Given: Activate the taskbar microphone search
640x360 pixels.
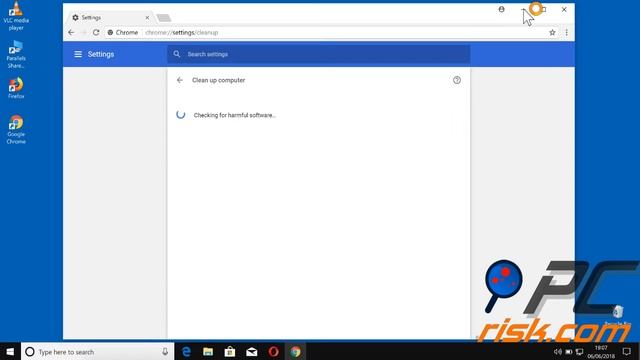Looking at the screenshot, I should (165, 351).
